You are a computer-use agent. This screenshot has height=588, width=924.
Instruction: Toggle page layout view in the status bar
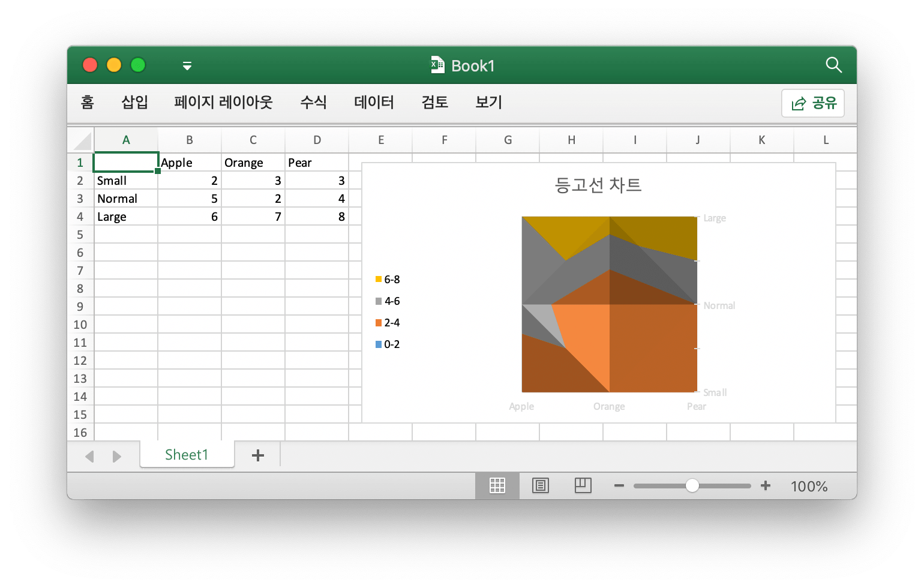pyautogui.click(x=540, y=486)
